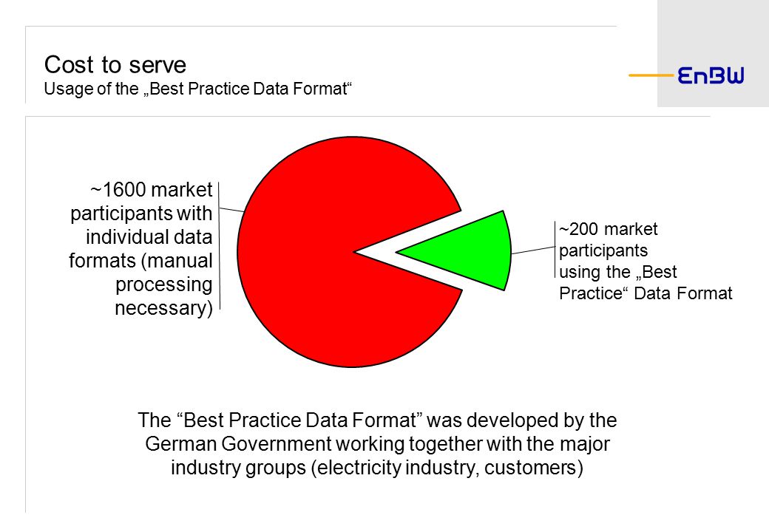
Task: Select the ~1600 market participants label
Action: pos(140,248)
